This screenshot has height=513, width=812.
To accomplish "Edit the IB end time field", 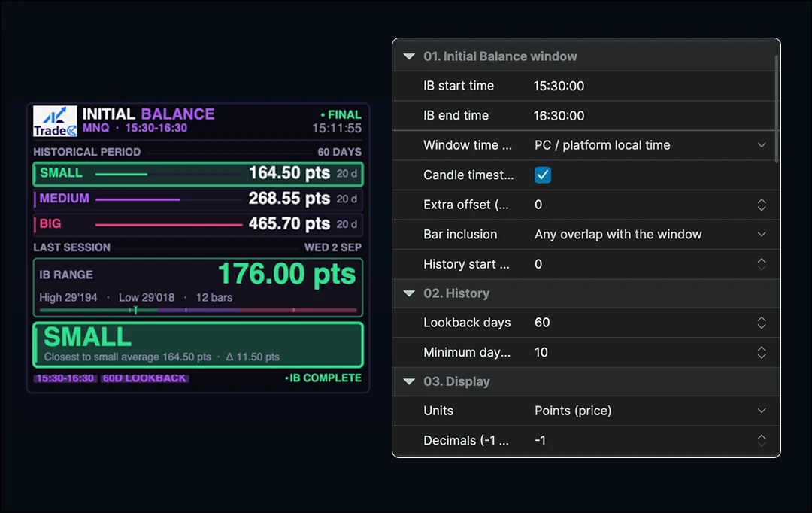I will click(x=559, y=116).
